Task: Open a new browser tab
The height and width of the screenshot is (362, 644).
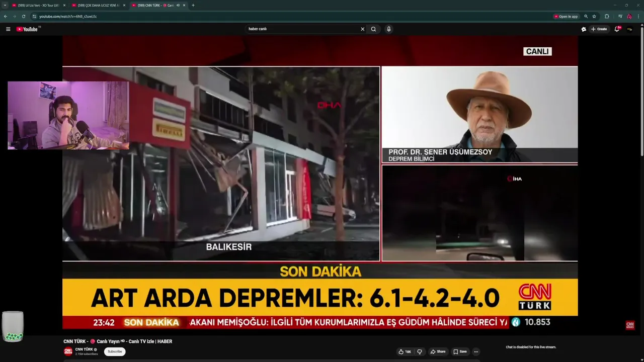Action: click(193, 5)
